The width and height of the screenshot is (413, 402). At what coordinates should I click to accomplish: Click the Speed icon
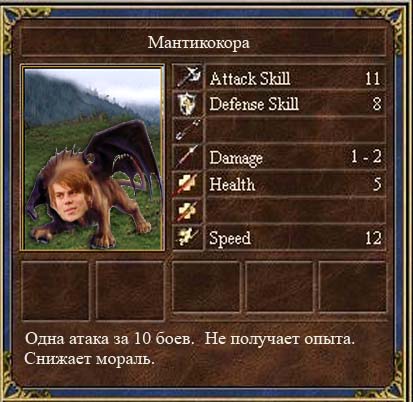coord(189,237)
